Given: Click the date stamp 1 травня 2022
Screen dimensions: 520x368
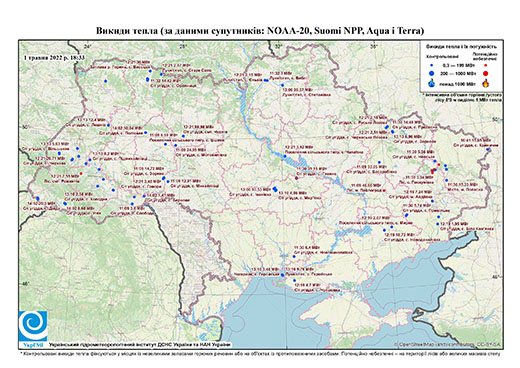Looking at the screenshot, I should coord(54,57).
